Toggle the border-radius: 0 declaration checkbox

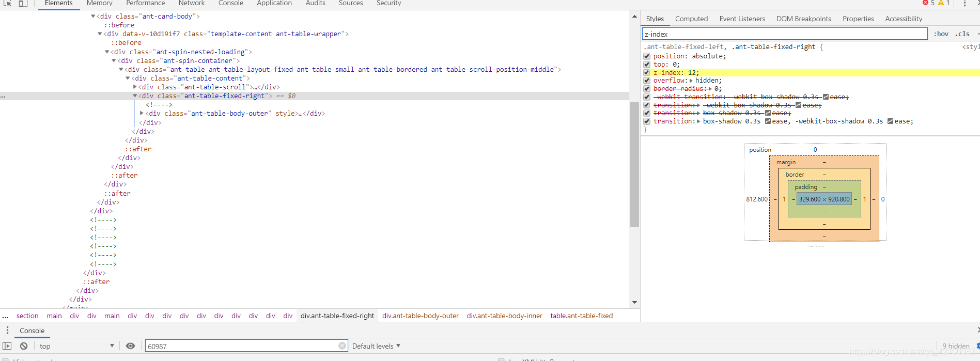tap(647, 89)
